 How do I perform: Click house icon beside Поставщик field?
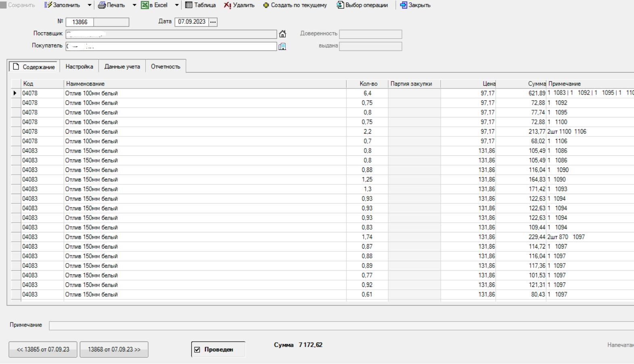(282, 34)
